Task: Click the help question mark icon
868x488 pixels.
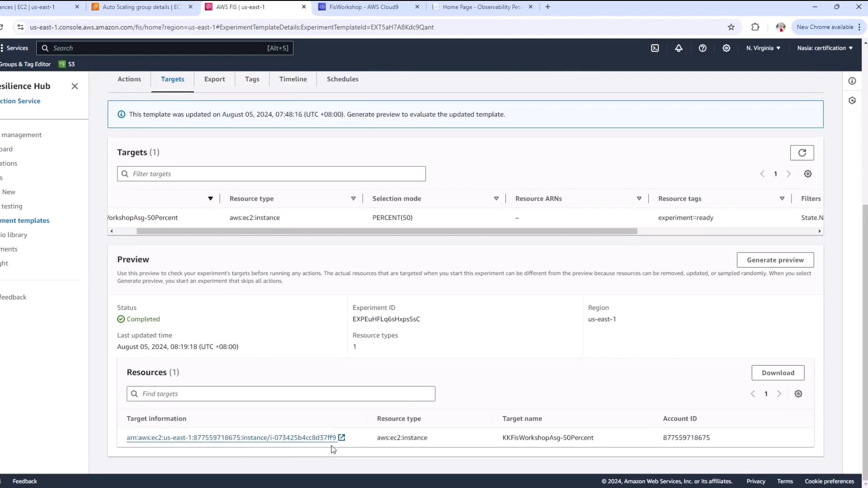Action: tap(703, 48)
